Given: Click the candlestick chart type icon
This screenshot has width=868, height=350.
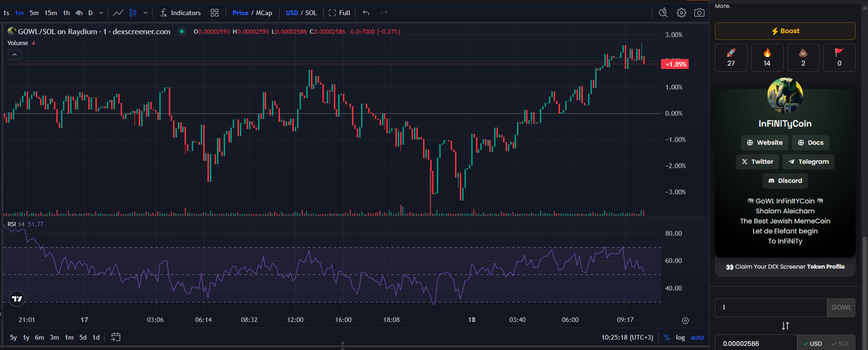Looking at the screenshot, I should click(x=133, y=13).
